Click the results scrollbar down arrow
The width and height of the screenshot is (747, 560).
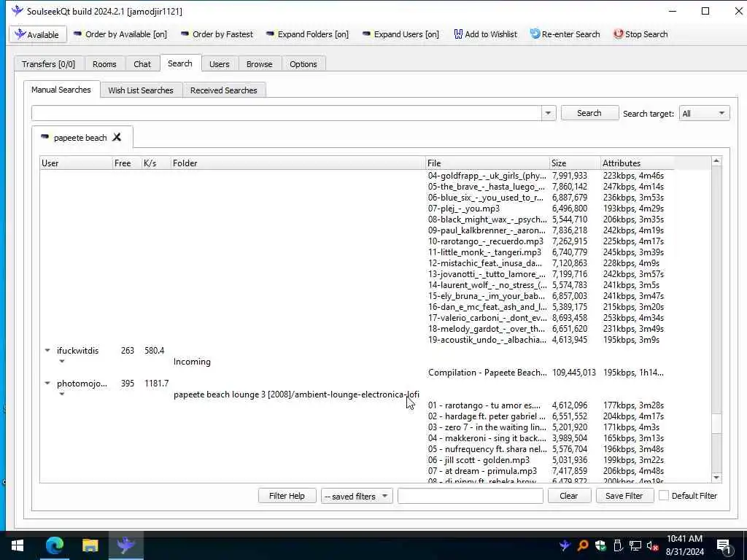716,478
